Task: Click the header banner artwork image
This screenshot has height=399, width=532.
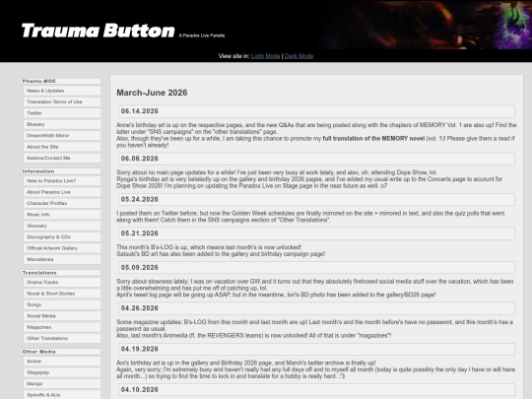Action: [x=426, y=25]
